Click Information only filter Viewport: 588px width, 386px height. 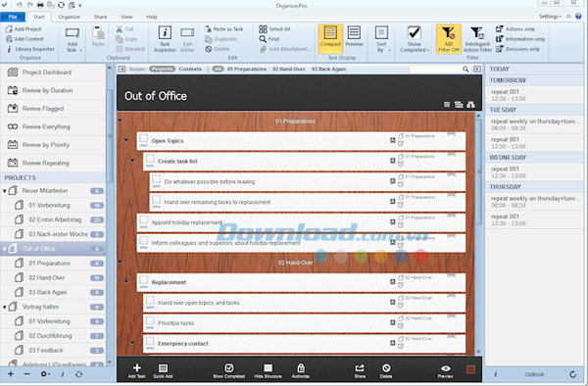(x=520, y=39)
